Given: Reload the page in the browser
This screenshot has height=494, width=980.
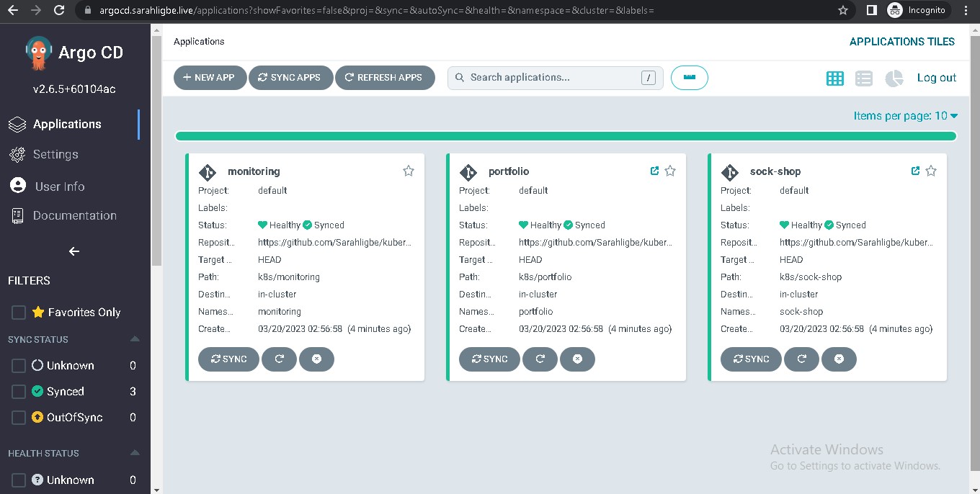Looking at the screenshot, I should pos(59,11).
